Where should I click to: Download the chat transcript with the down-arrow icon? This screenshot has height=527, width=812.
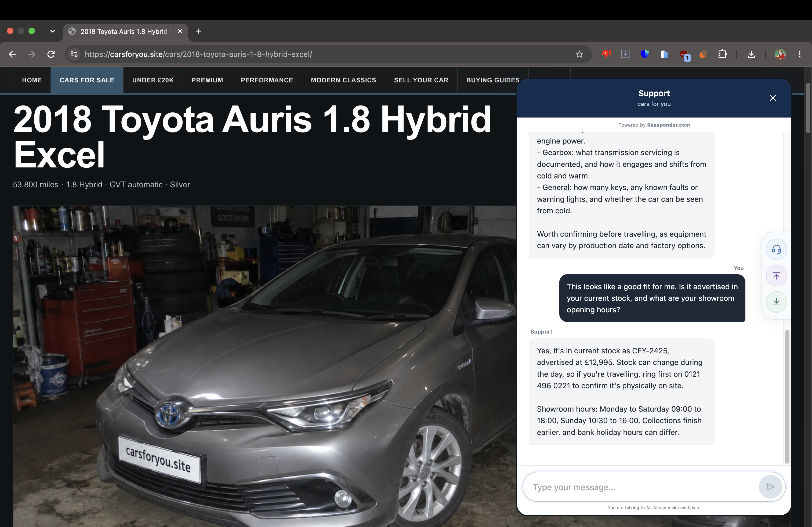click(776, 302)
